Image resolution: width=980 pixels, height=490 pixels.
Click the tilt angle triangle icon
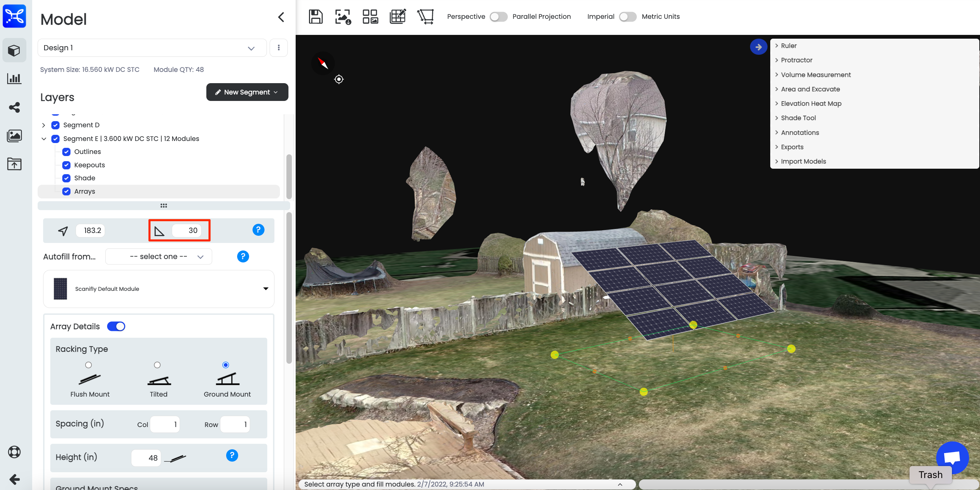point(159,231)
